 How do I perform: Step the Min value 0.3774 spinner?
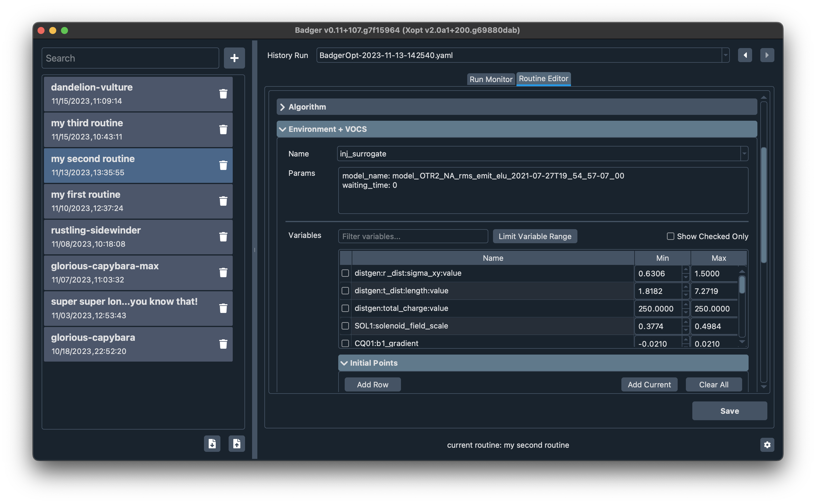685,326
